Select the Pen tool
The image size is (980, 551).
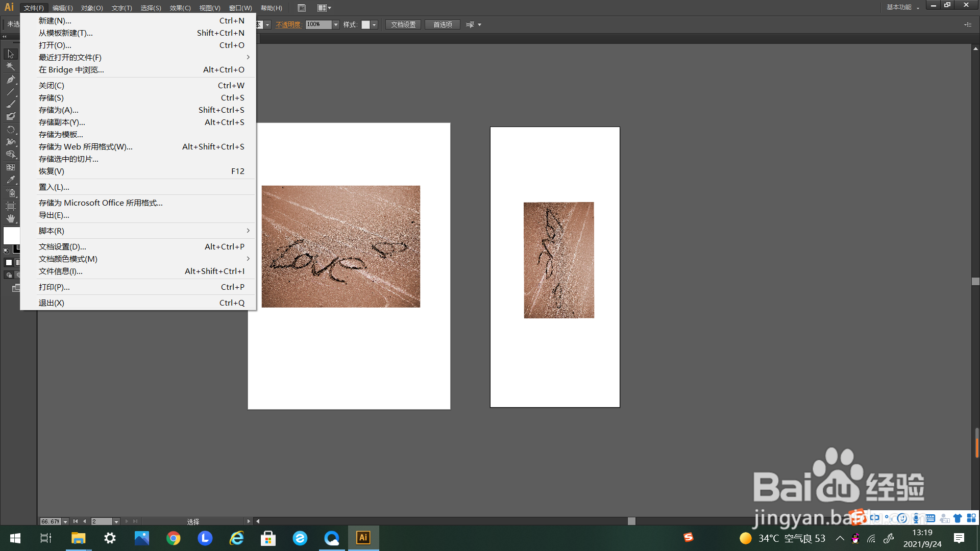point(11,80)
